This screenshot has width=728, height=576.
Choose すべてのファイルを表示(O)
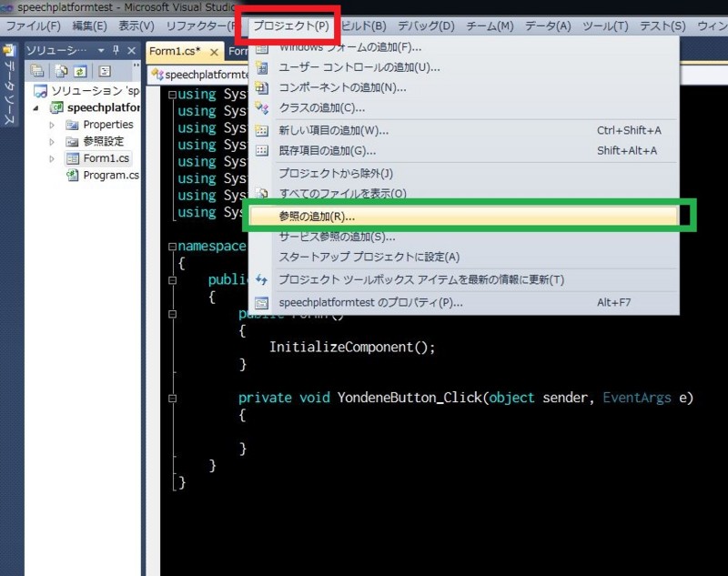(x=464, y=193)
